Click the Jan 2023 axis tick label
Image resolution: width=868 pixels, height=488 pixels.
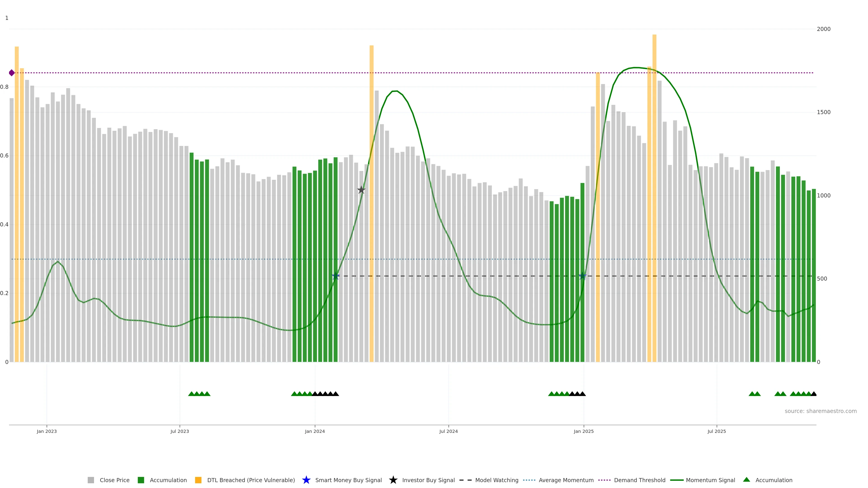(47, 431)
